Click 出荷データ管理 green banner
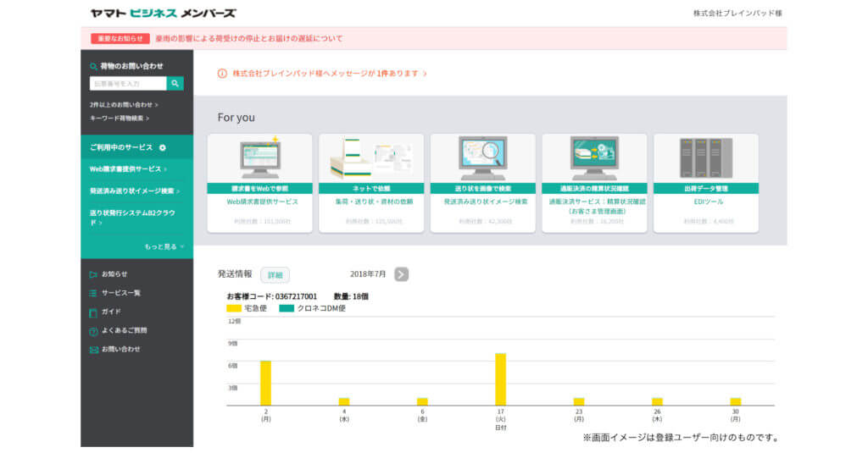868x453 pixels. pos(706,189)
